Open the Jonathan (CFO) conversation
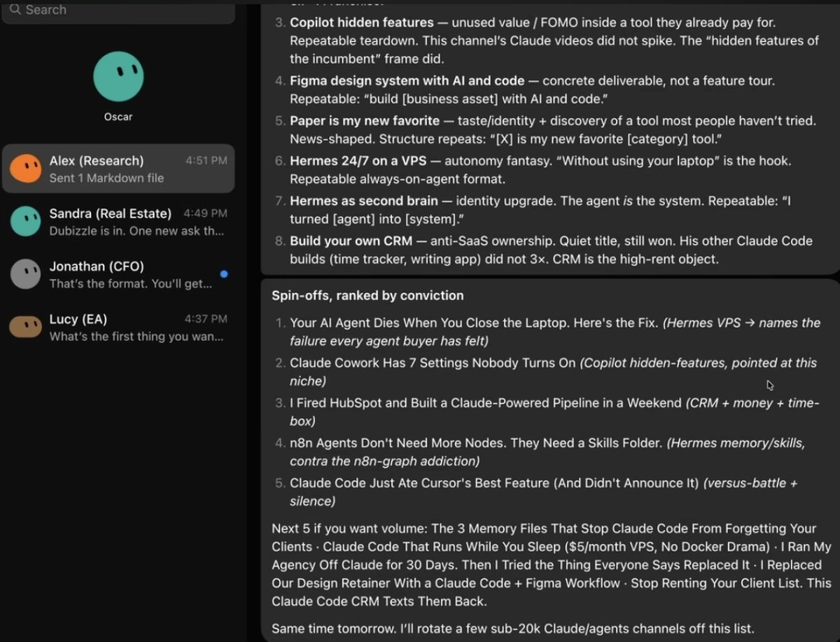 tap(118, 274)
